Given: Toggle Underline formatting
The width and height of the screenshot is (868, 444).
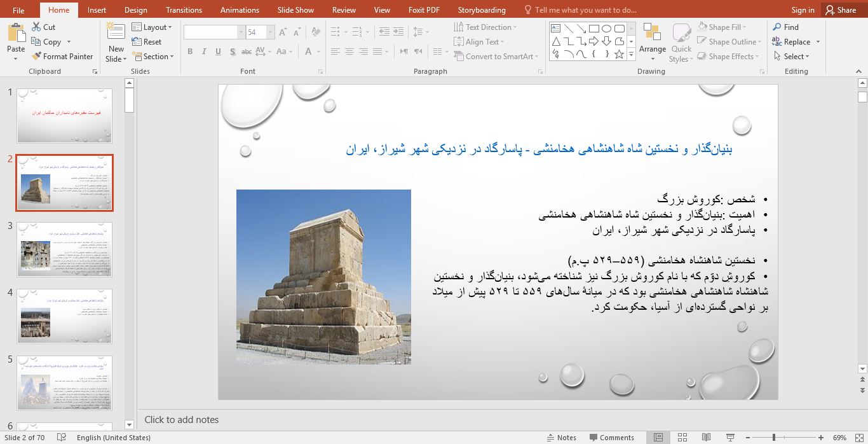Looking at the screenshot, I should [x=218, y=52].
